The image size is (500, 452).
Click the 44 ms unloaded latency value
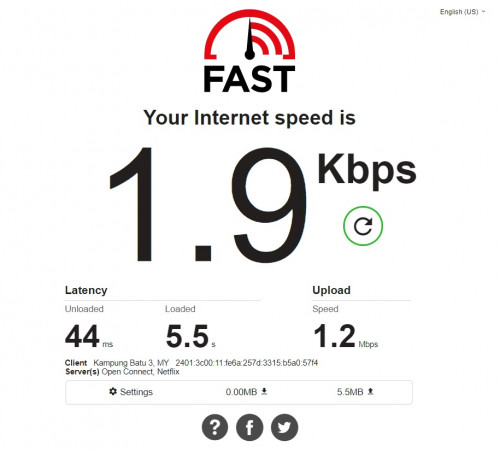point(89,336)
